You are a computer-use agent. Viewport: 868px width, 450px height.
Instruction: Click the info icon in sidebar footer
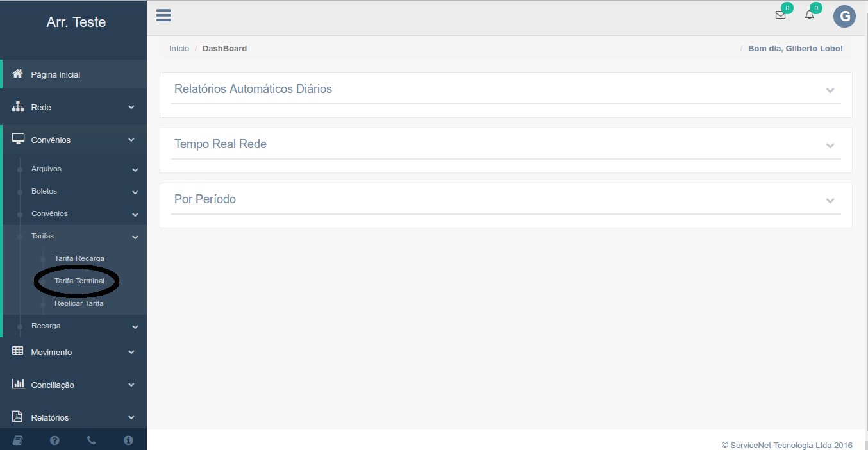pyautogui.click(x=128, y=440)
